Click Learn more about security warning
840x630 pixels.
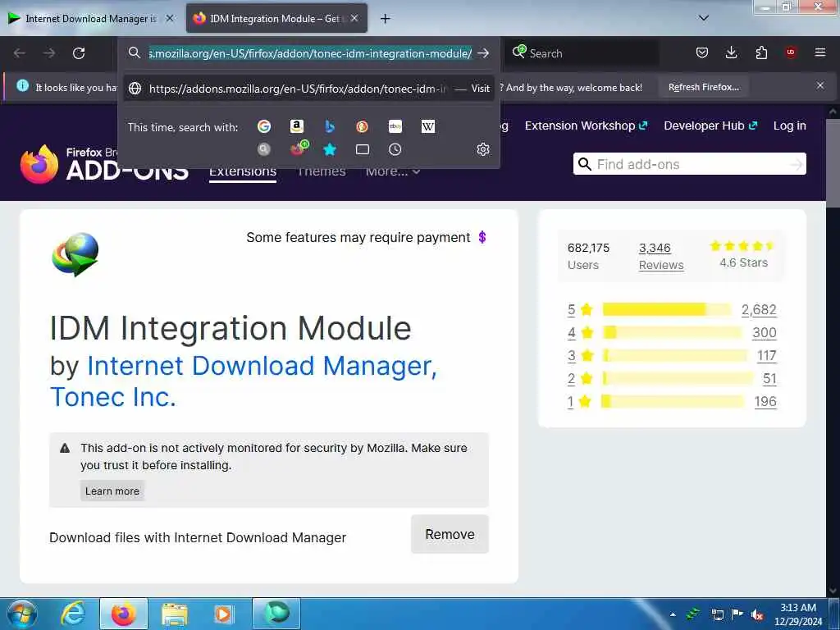pos(112,491)
